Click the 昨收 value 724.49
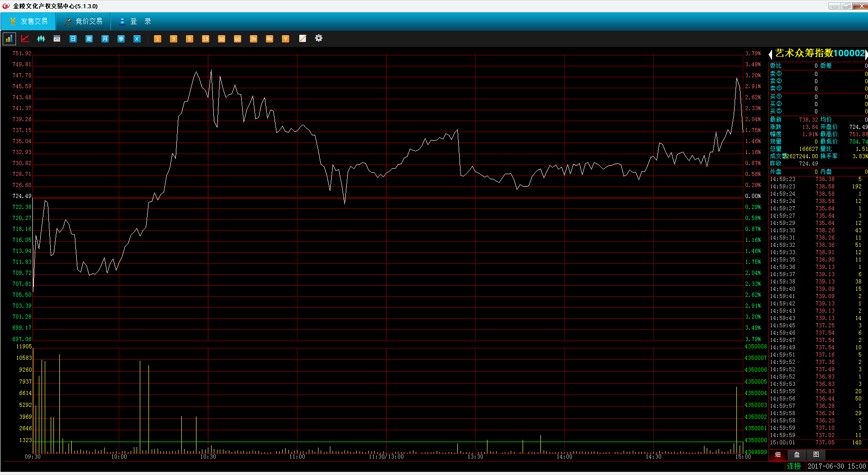This screenshot has width=868, height=475. 809,164
